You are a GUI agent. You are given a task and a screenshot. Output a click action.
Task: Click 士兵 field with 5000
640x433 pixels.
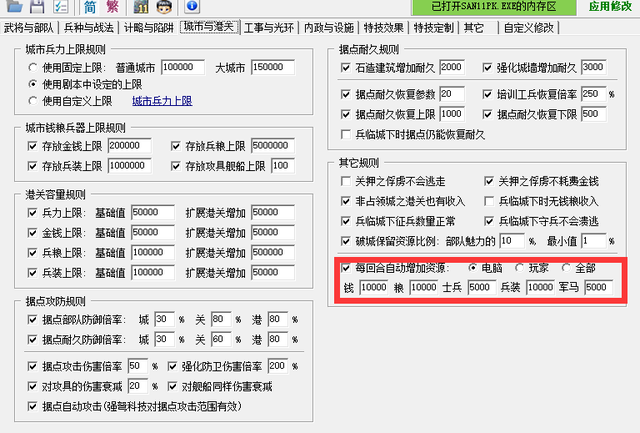[482, 287]
